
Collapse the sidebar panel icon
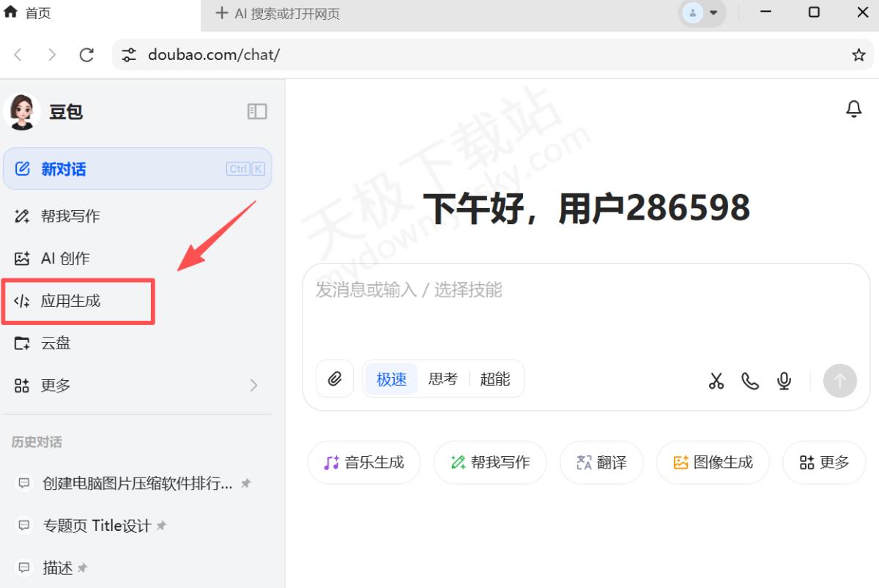(257, 111)
